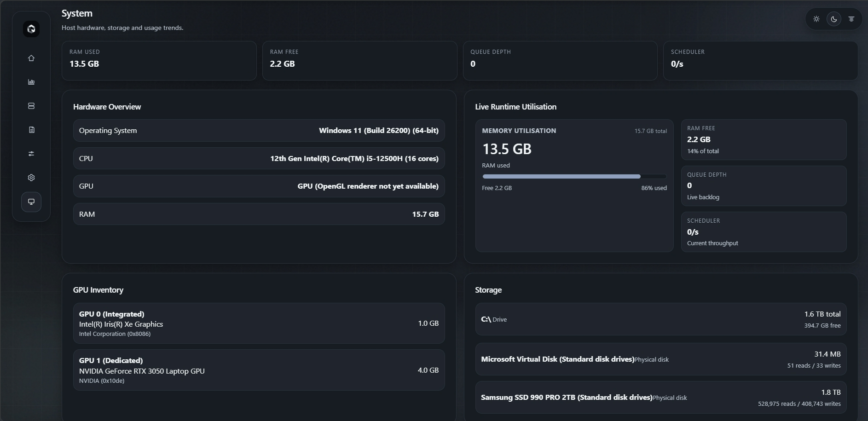Select the Microsoft Virtual Disk row

tap(661, 359)
